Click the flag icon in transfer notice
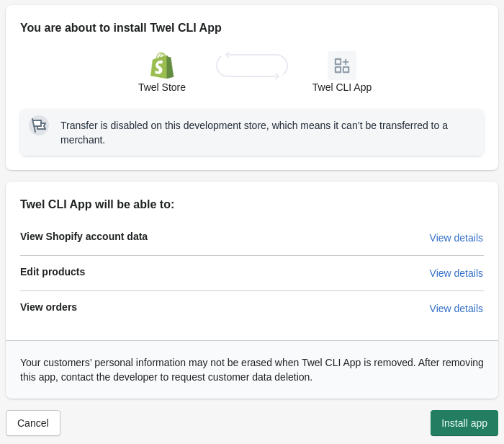The width and height of the screenshot is (504, 444). click(39, 125)
